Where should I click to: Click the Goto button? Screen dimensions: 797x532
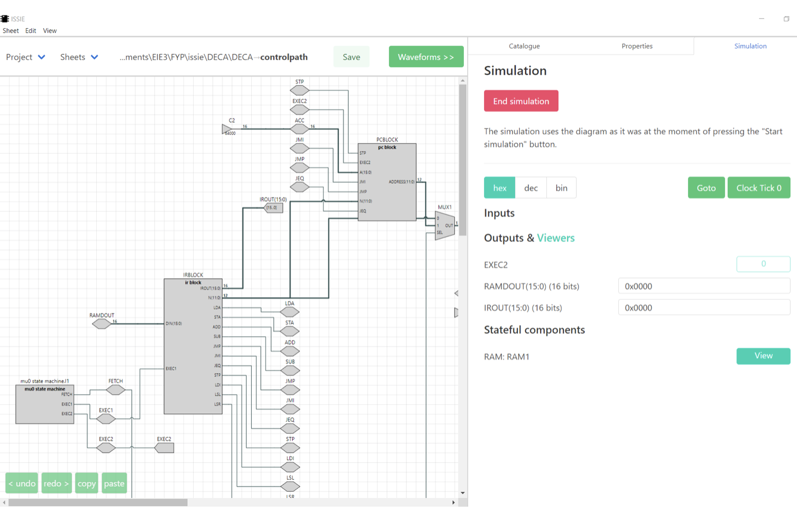[706, 188]
